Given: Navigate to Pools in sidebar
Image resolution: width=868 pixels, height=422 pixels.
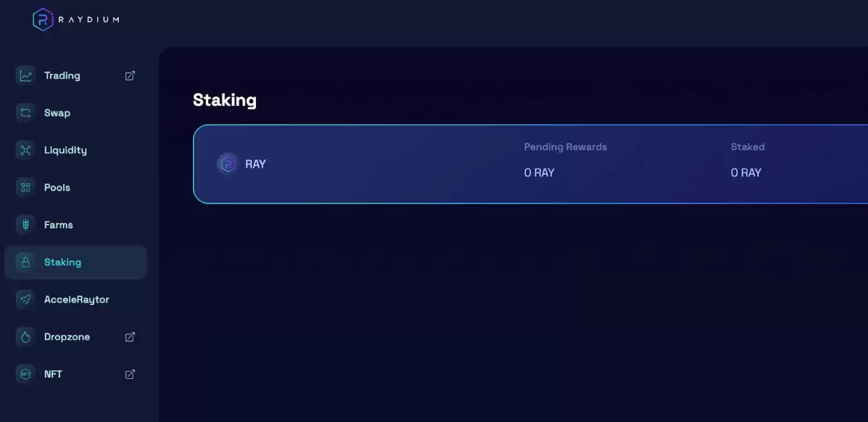Looking at the screenshot, I should click(x=57, y=187).
